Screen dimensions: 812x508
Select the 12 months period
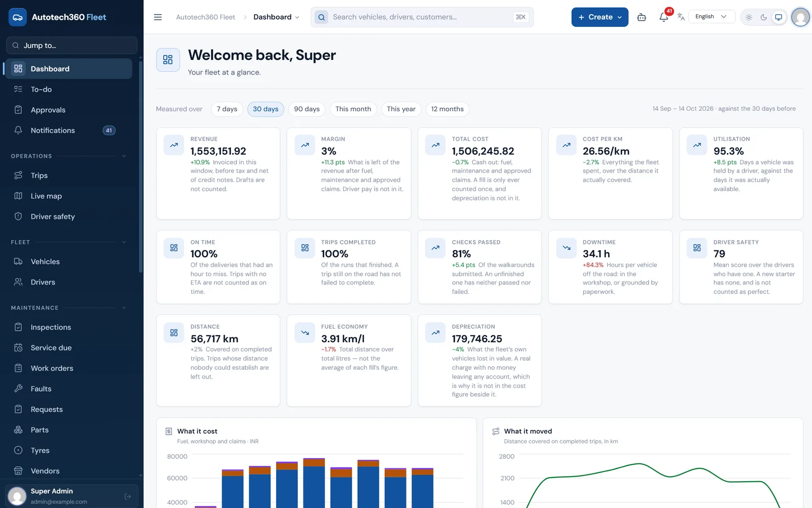448,109
